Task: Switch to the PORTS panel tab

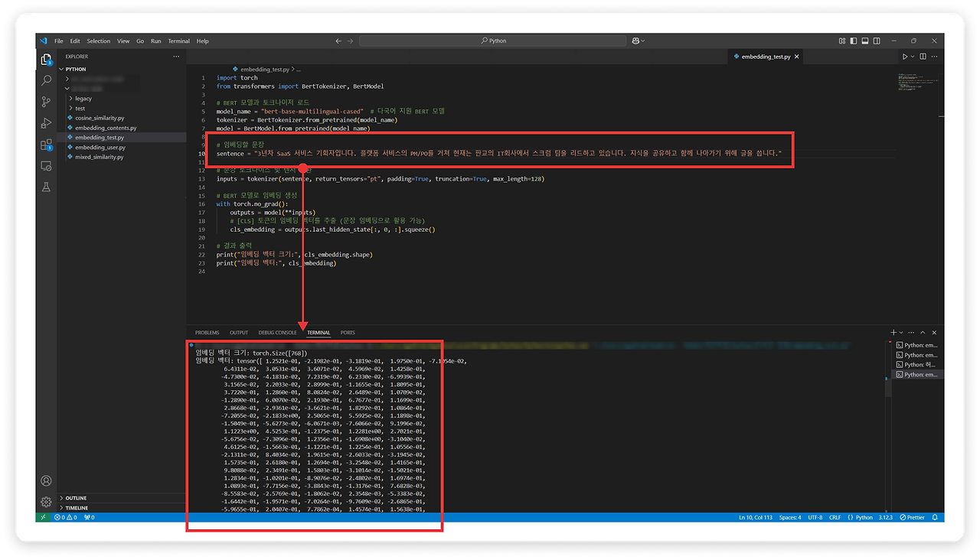Action: (348, 333)
